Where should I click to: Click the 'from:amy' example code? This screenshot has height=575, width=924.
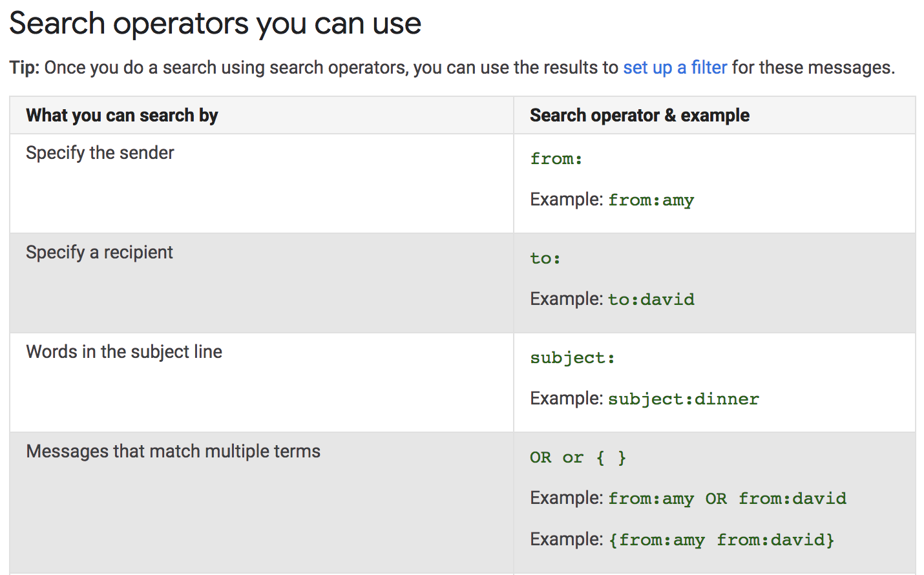[651, 200]
